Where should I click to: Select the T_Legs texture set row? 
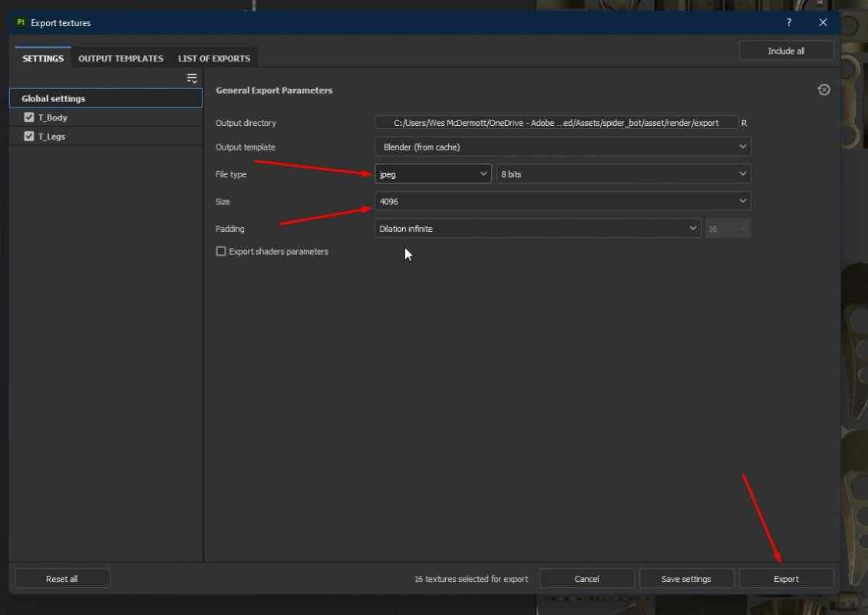[106, 137]
